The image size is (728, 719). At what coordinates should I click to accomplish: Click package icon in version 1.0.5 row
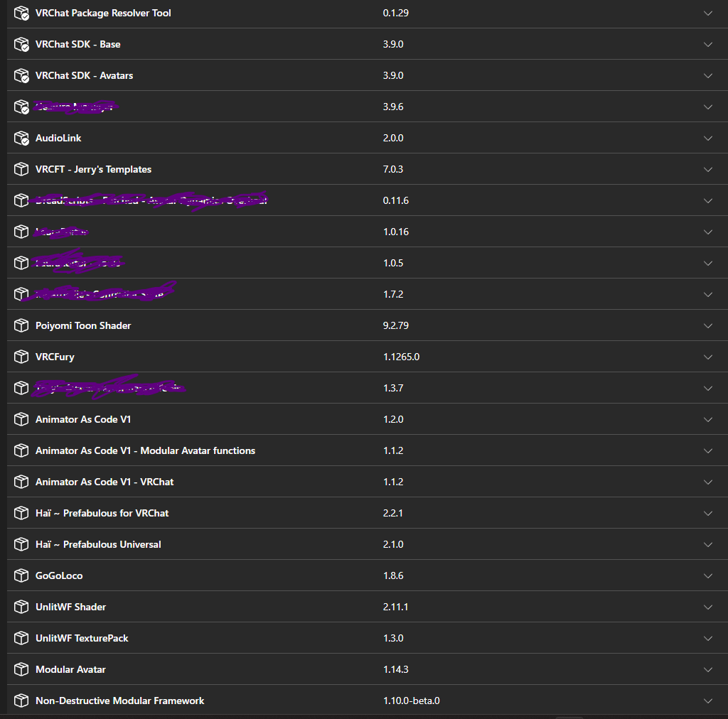point(21,263)
